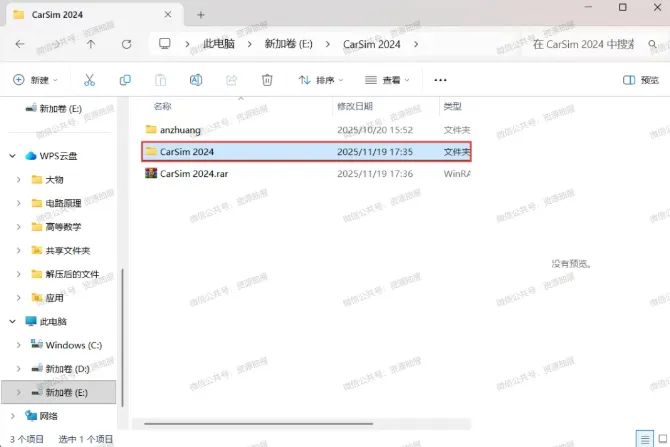The width and height of the screenshot is (670, 447).
Task: Select 网络 in the sidebar
Action: (41, 416)
